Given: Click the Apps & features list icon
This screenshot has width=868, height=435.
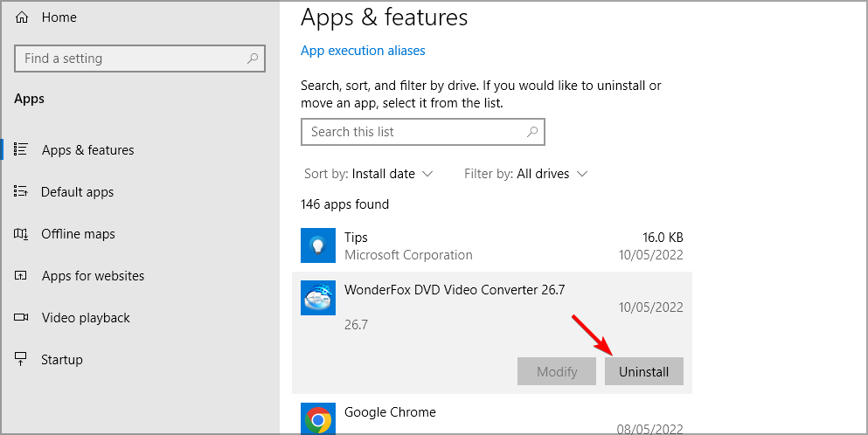Looking at the screenshot, I should [21, 149].
